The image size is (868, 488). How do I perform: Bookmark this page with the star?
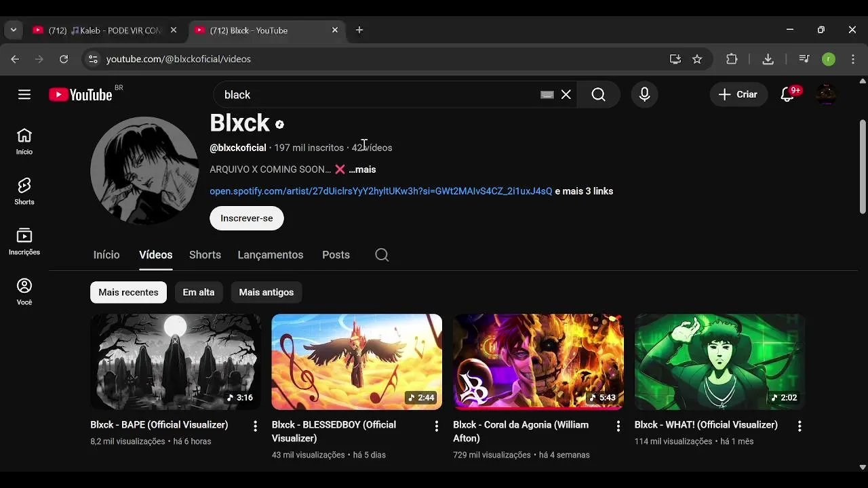[x=697, y=59]
